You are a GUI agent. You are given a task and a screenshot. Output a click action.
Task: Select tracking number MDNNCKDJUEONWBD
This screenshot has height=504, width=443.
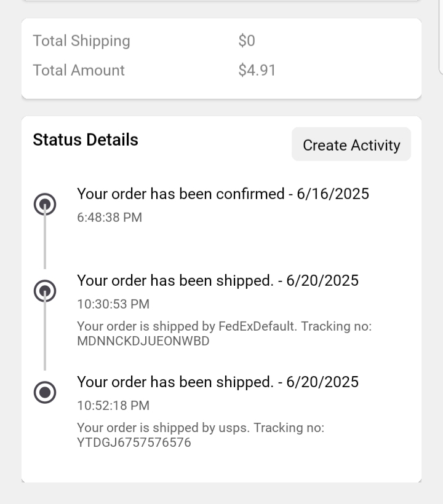(143, 341)
